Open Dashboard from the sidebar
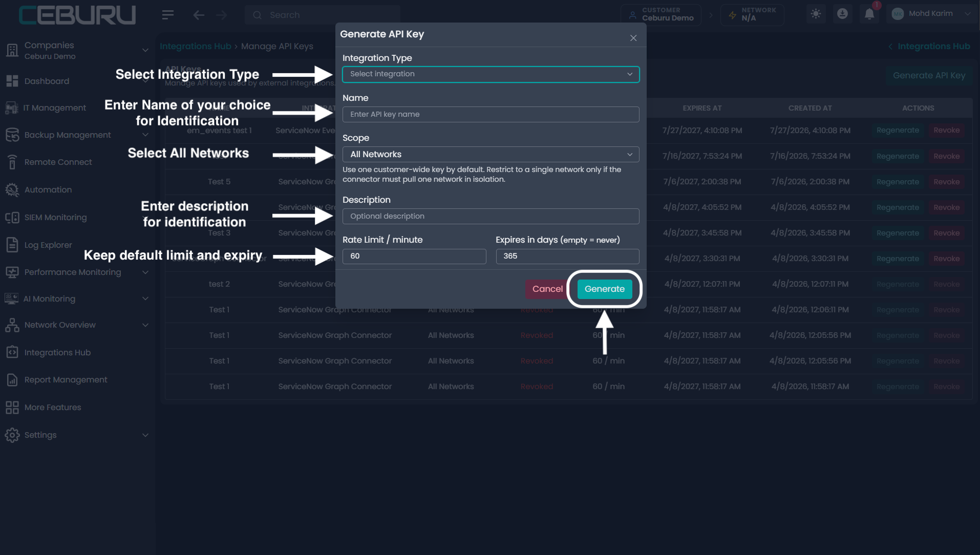 tap(47, 81)
